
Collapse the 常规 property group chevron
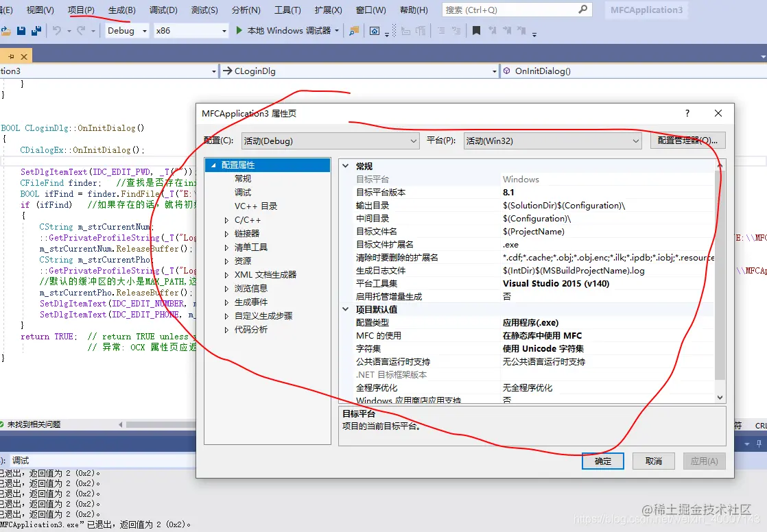point(345,166)
